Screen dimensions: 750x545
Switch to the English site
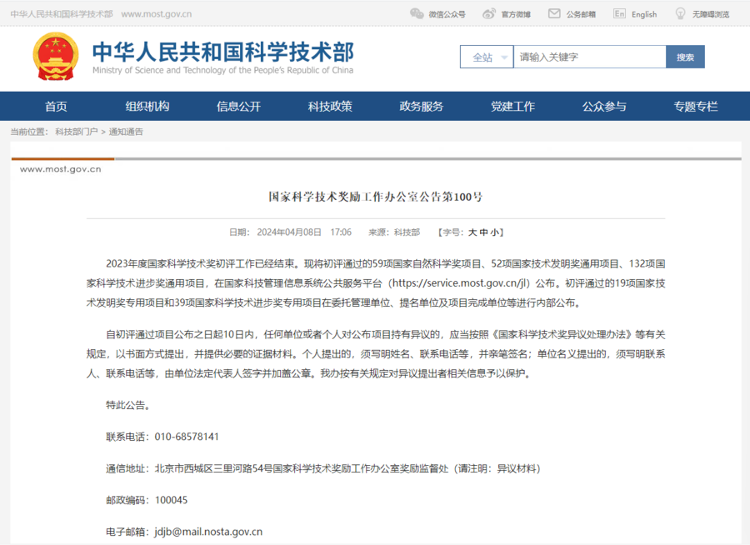[644, 14]
